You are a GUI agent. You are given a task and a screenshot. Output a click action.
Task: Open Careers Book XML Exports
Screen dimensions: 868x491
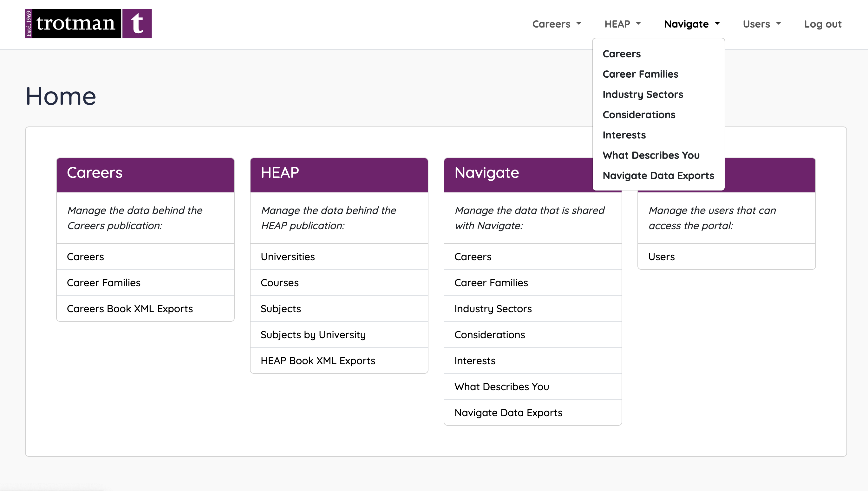[x=145, y=308]
